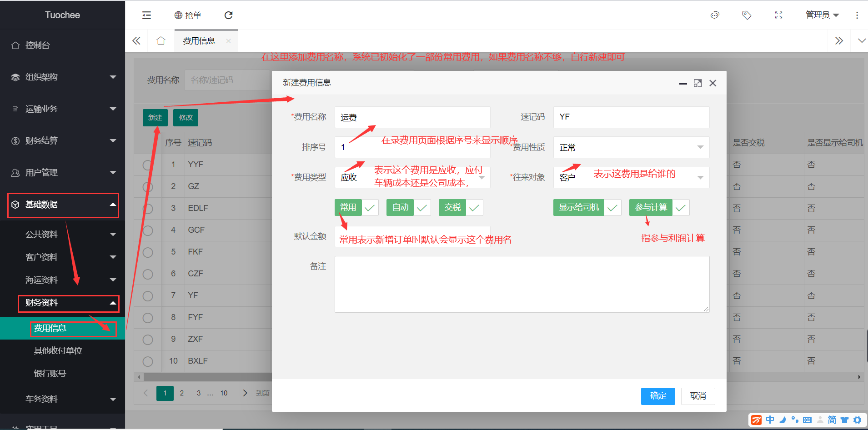The image size is (868, 430).
Task: Expand the 运输业务 sidebar menu
Action: [62, 109]
